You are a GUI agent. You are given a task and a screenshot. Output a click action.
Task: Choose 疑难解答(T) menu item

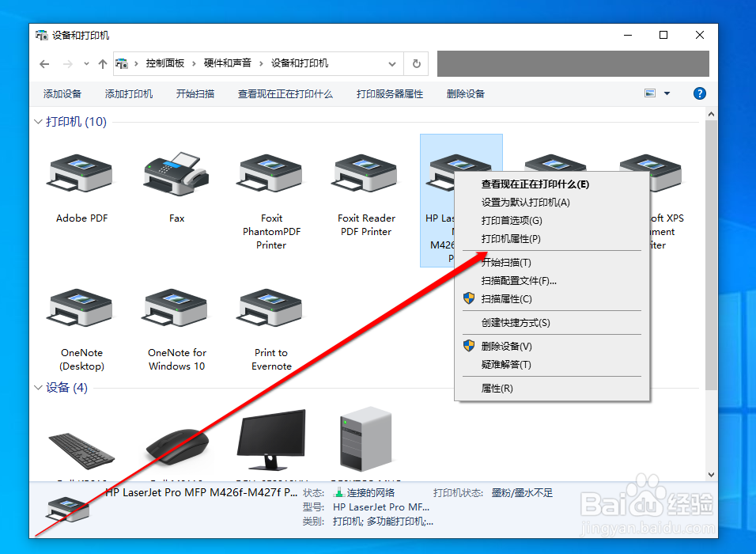pos(552,365)
